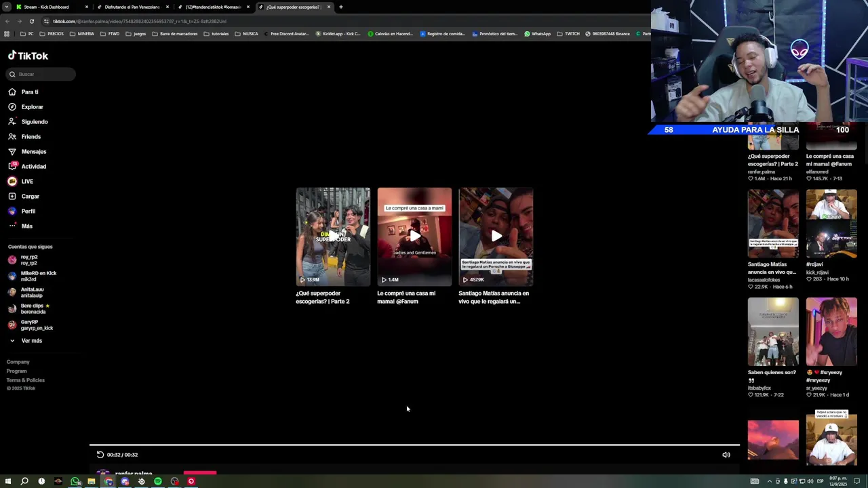Reload the page
The width and height of the screenshot is (868, 488).
coord(31,21)
